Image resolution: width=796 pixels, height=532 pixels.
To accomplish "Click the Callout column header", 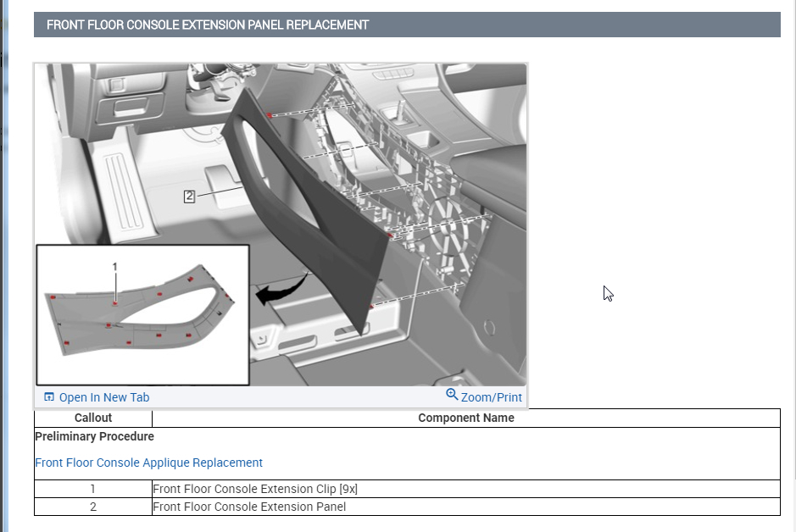I will (93, 418).
